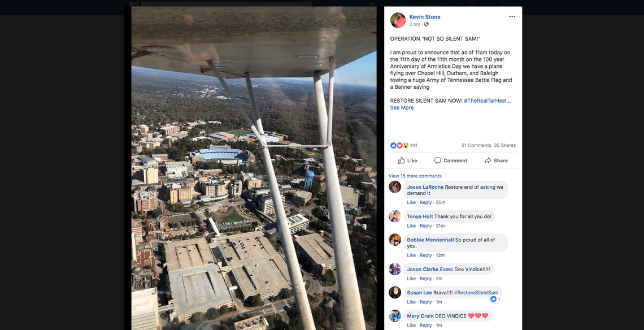Screen dimensions: 644x330
Task: Open the 35 Shares list
Action: point(504,145)
